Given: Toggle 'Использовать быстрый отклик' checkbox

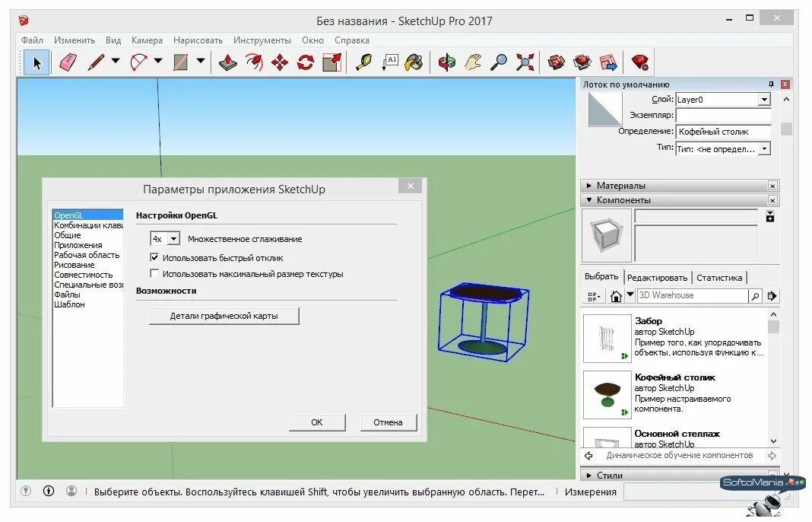Looking at the screenshot, I should tap(154, 257).
